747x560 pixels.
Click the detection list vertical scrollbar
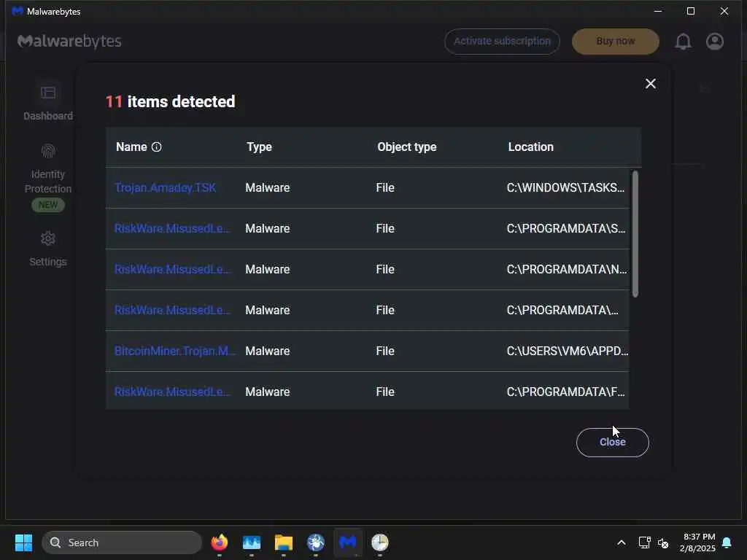635,234
